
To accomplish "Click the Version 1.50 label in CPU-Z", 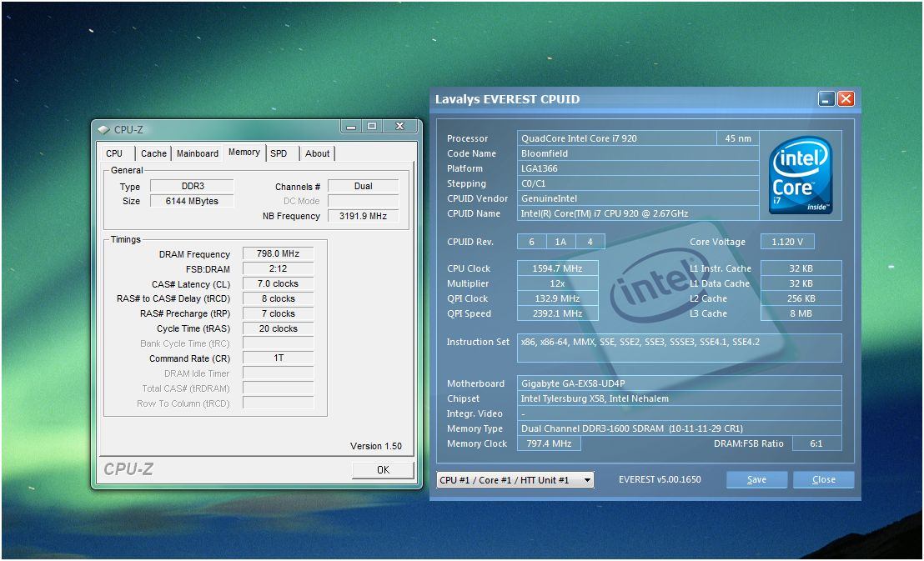I will point(376,446).
